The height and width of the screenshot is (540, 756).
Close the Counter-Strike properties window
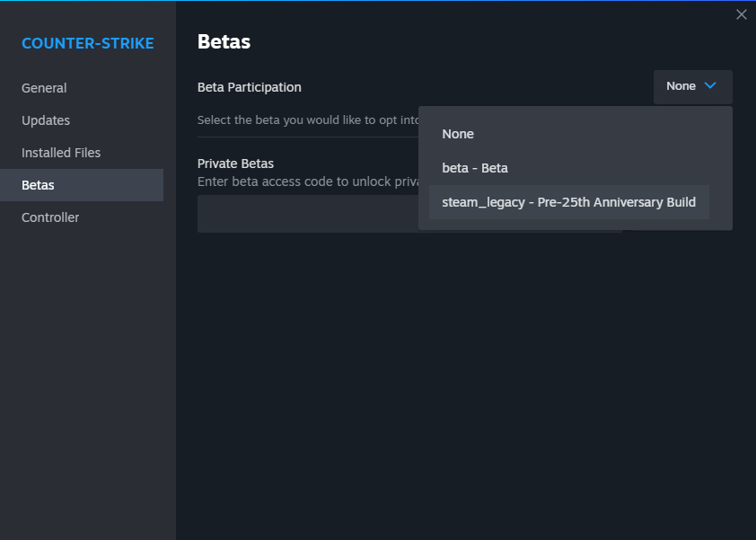(x=741, y=14)
